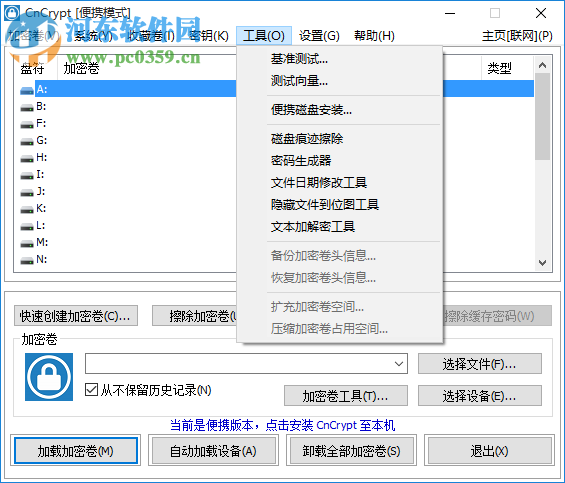Click the I: drive icon
The image size is (565, 483).
[27, 175]
